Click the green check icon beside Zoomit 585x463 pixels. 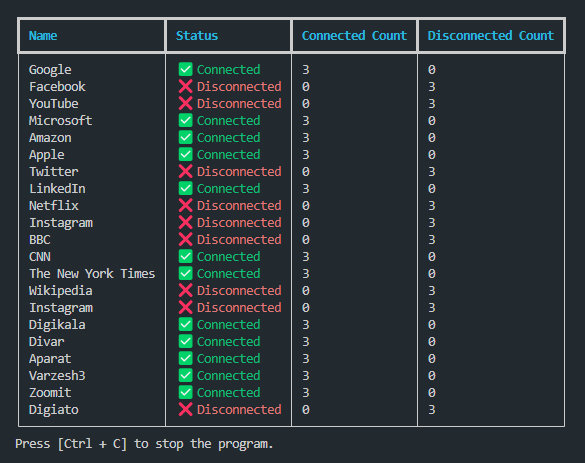click(185, 392)
